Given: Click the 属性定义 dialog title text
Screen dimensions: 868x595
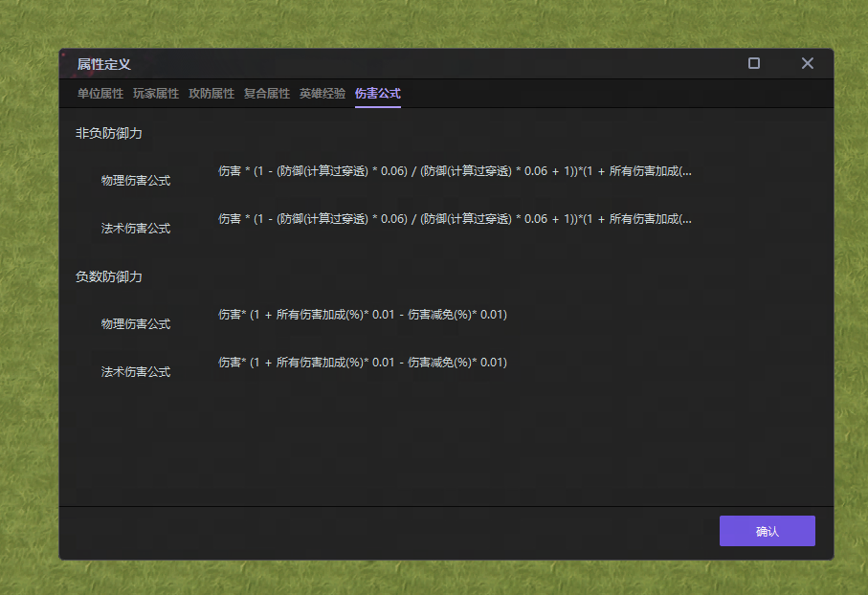Looking at the screenshot, I should pyautogui.click(x=104, y=63).
